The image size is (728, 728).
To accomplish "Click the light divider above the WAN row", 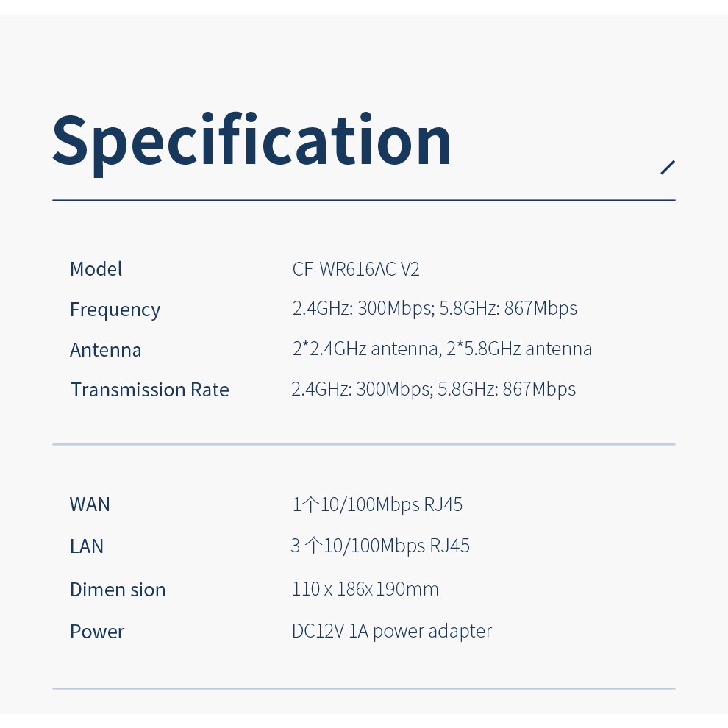I will click(x=363, y=444).
